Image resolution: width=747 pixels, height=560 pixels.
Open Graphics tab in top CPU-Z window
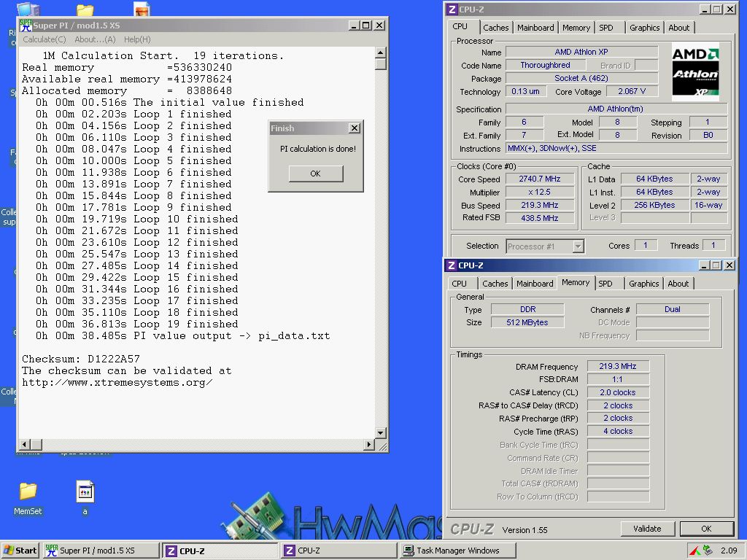645,28
